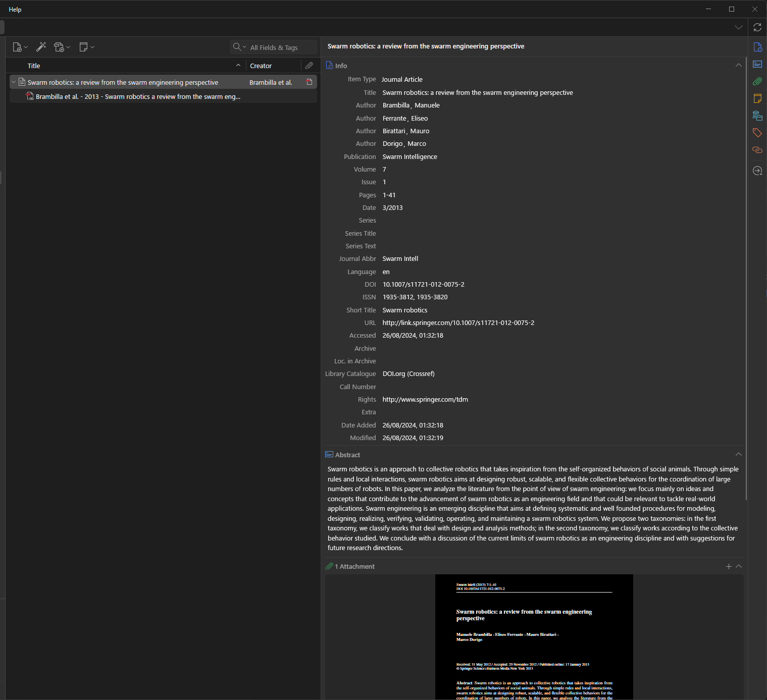The image size is (767, 700).
Task: Edit the Publication value Swarm Intelligence
Action: click(x=410, y=156)
